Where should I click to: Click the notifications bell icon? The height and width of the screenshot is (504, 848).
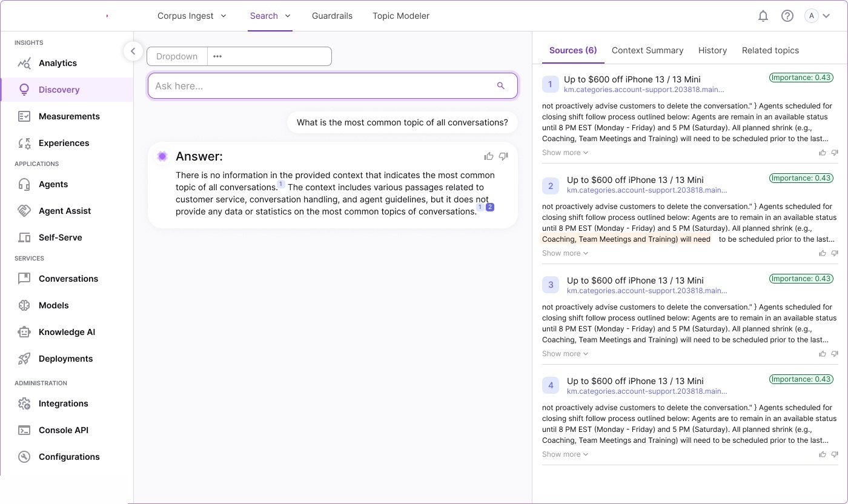(x=763, y=16)
